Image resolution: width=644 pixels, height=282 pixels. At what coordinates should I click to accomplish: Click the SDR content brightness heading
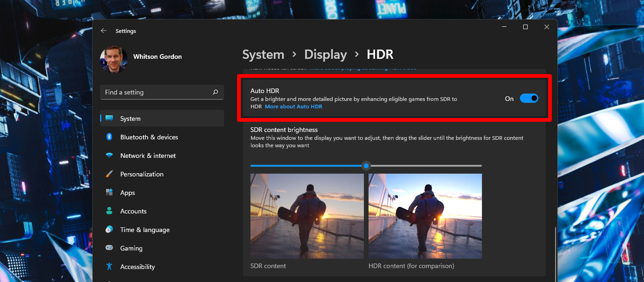tap(284, 130)
